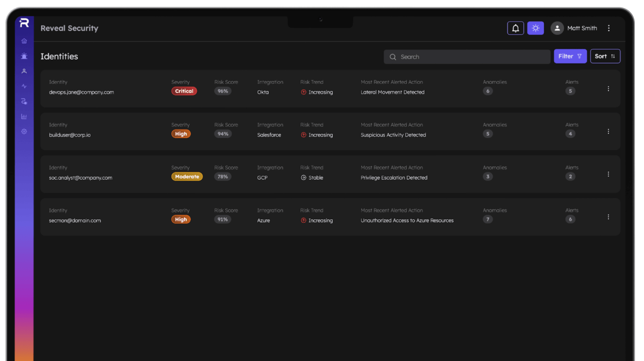This screenshot has height=361, width=644.
Task: Click Suspicious Activity Detected action
Action: pyautogui.click(x=393, y=135)
